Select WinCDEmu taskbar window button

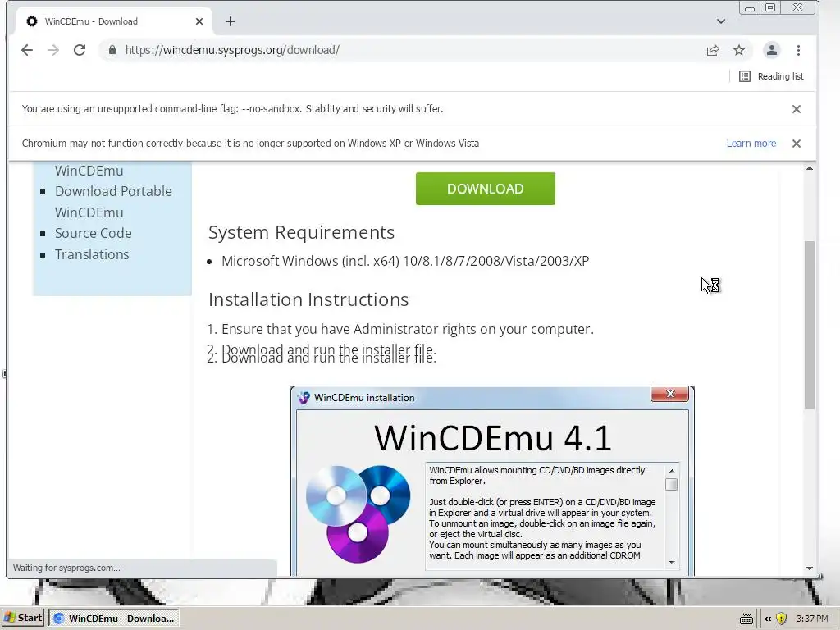pyautogui.click(x=114, y=619)
